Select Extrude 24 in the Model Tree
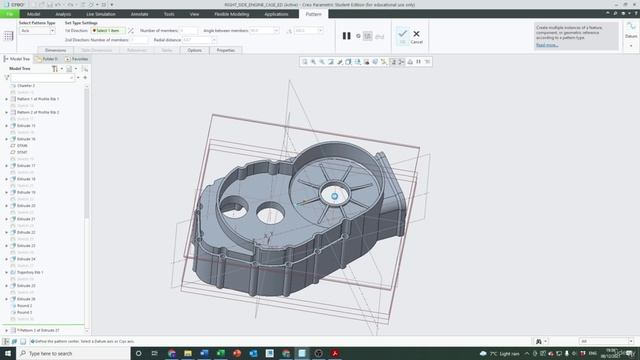Screen dimensions: 640x360 point(26,259)
